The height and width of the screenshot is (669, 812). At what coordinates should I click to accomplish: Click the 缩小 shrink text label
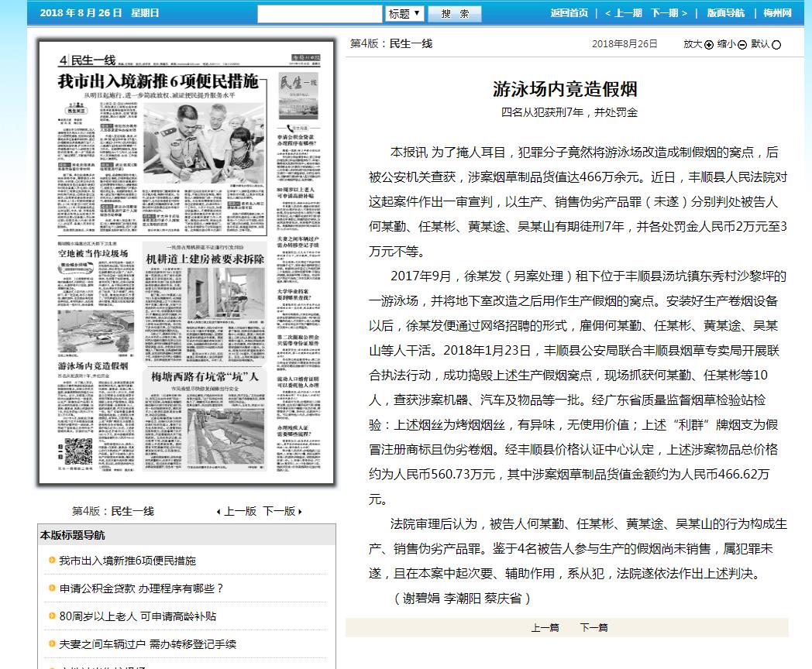tap(727, 44)
